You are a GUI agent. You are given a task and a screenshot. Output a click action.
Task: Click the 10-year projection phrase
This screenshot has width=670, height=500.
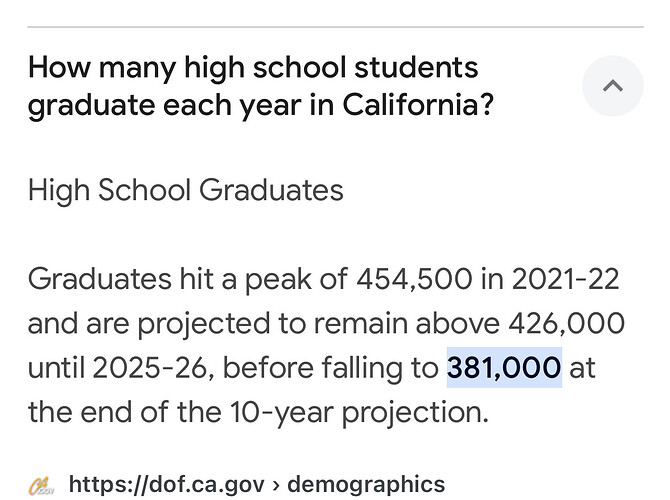click(359, 413)
